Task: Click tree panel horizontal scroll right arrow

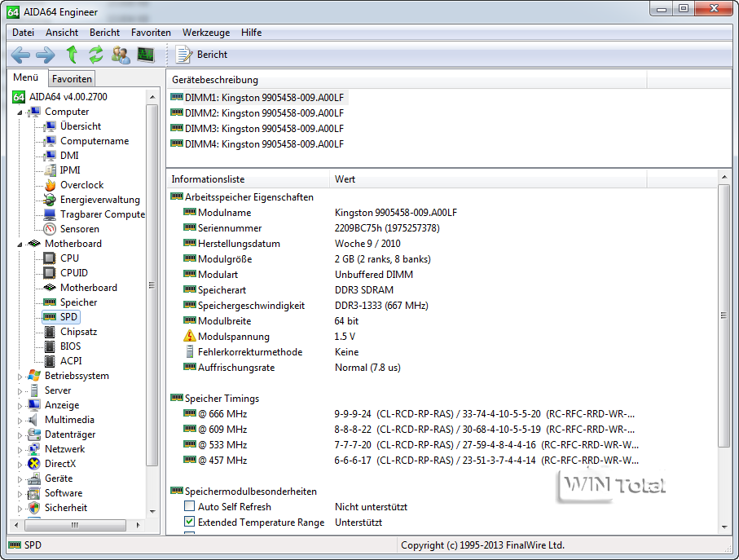Action: [138, 525]
